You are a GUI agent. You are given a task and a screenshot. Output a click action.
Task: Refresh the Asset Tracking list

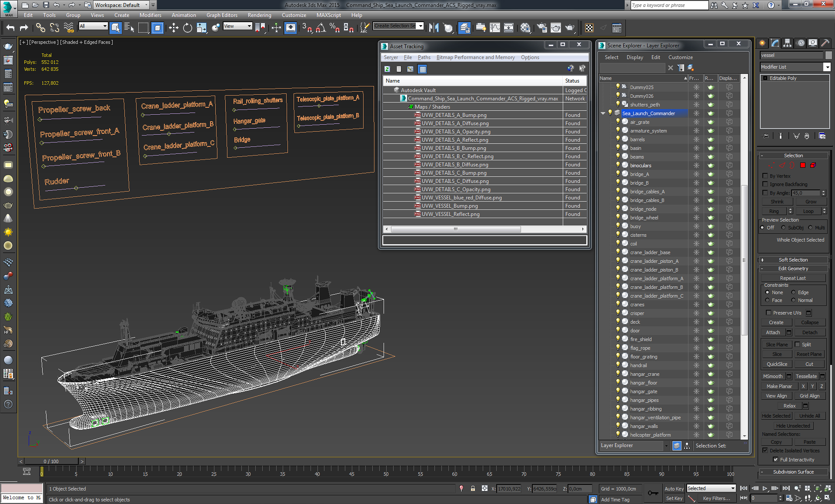coord(387,69)
